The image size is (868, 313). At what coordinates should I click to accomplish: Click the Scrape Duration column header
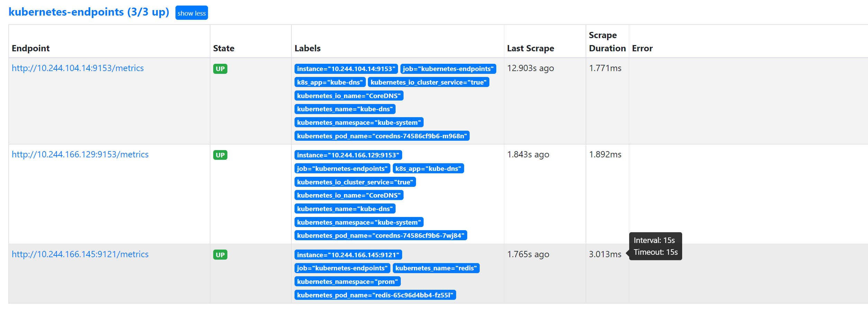click(607, 42)
